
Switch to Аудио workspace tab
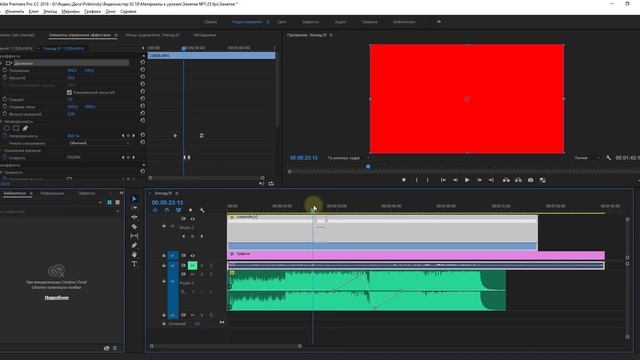click(340, 22)
